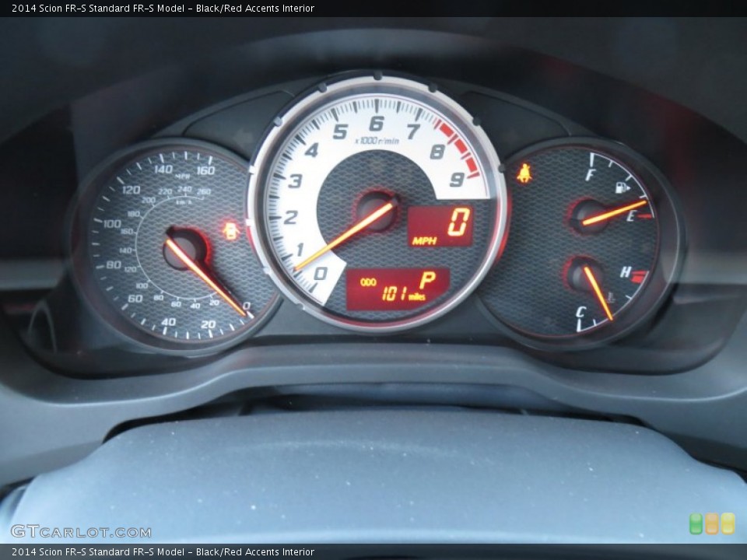Click the GTCARLOT.COM logo
The height and width of the screenshot is (560, 747).
[81, 531]
